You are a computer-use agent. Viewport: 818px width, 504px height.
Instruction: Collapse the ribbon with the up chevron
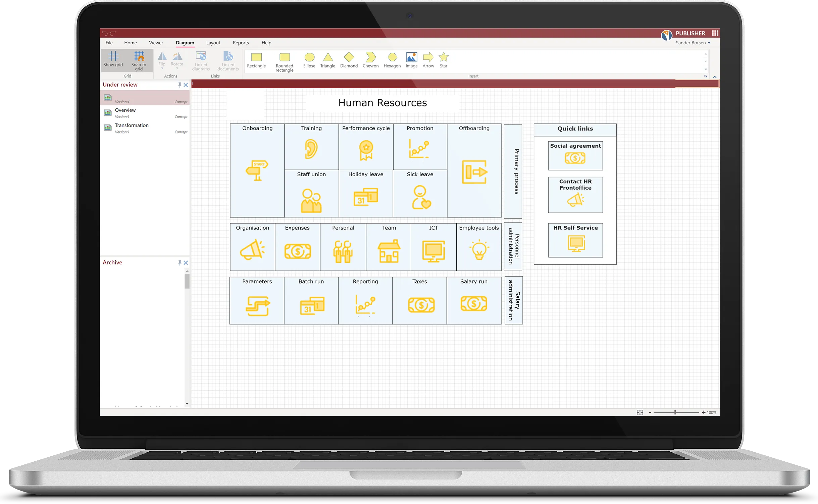(715, 77)
